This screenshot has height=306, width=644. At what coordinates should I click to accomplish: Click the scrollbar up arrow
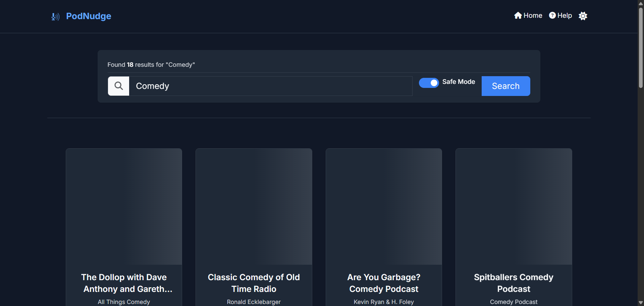tap(641, 3)
